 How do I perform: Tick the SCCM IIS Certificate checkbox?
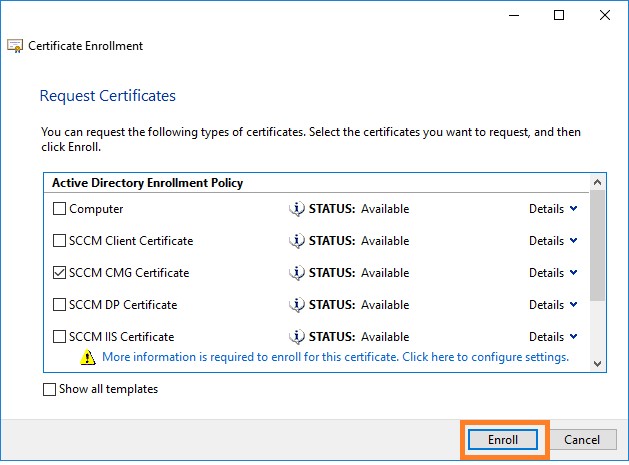tap(59, 337)
